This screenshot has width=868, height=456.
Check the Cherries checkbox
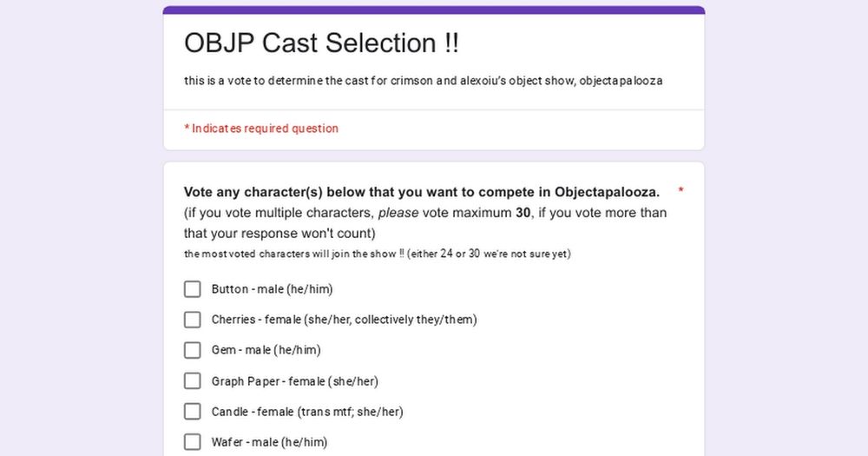tap(192, 320)
